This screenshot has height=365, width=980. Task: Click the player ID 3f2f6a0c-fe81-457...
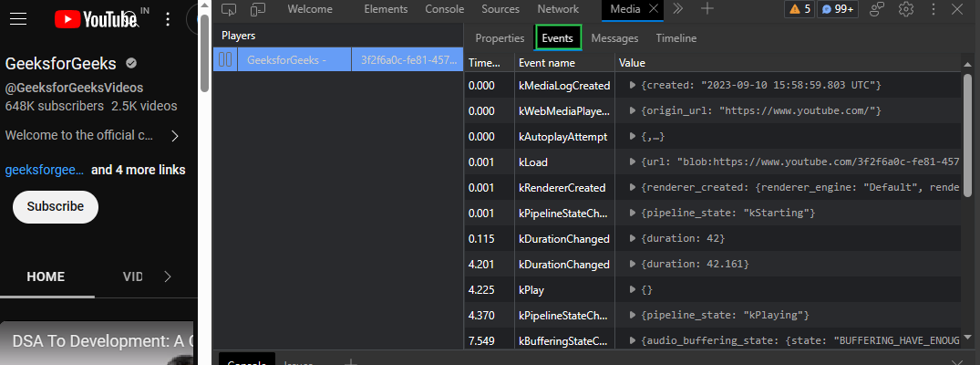pyautogui.click(x=407, y=60)
